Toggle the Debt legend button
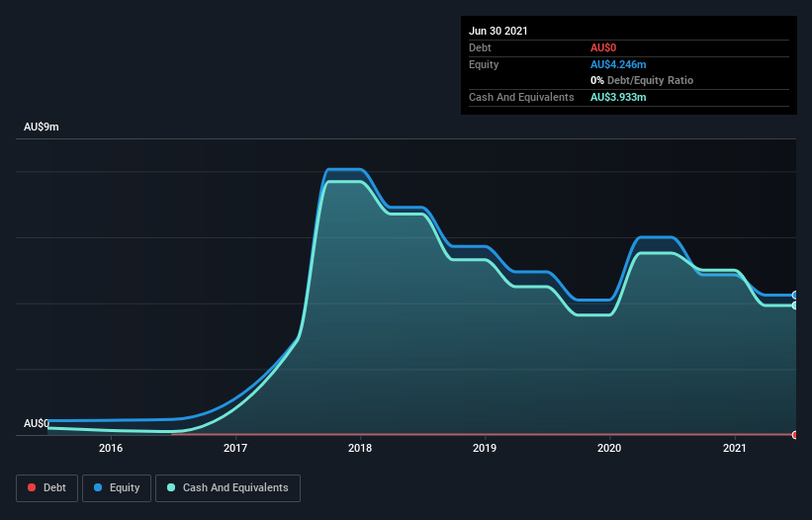This screenshot has width=812, height=520. point(47,488)
